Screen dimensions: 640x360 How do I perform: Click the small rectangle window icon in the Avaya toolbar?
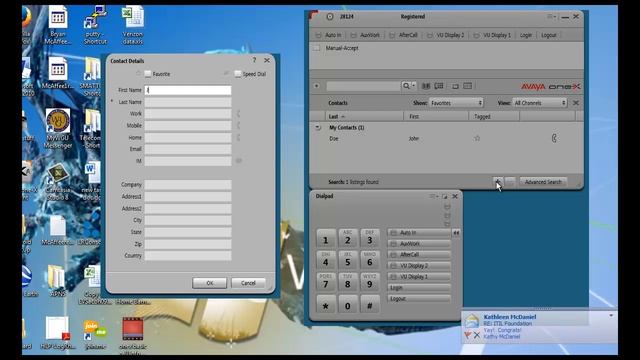pos(455,86)
